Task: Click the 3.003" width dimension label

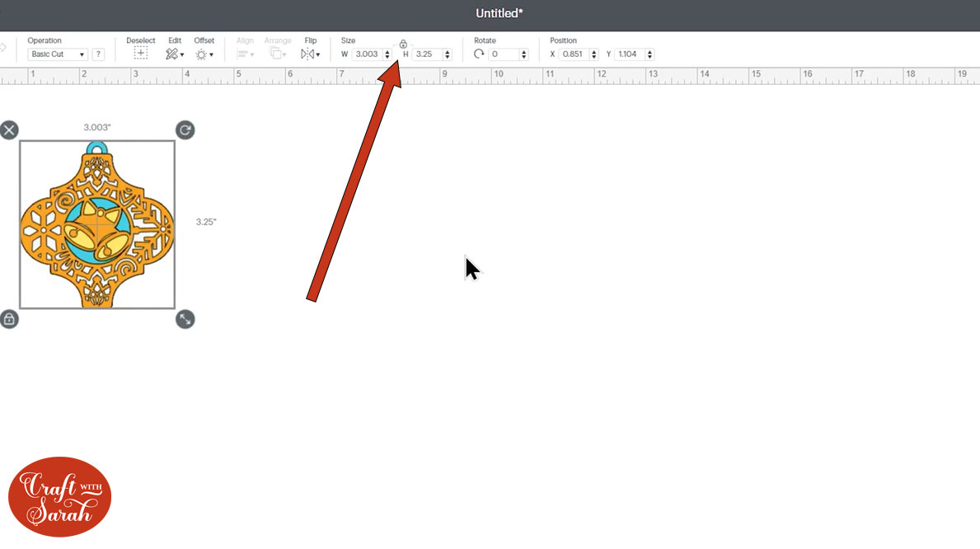Action: click(x=97, y=128)
